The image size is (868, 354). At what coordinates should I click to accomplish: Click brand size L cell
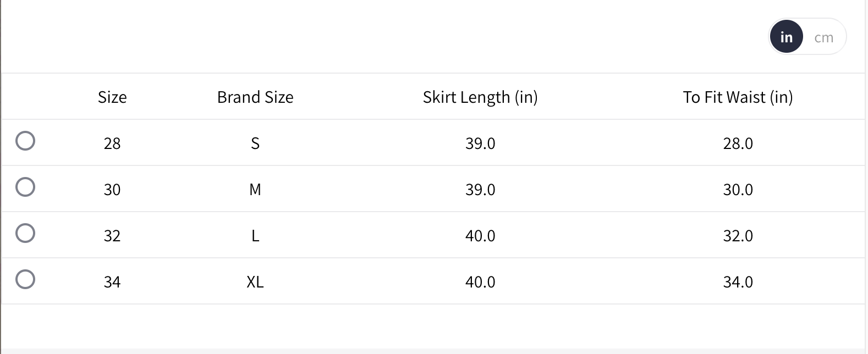tap(255, 236)
